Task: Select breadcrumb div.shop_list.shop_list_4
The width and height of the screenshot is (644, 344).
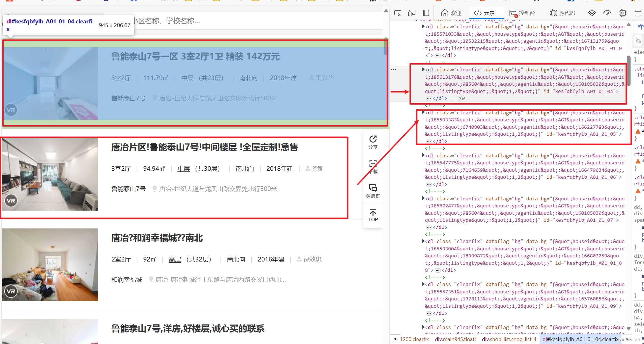Action: tap(509, 339)
